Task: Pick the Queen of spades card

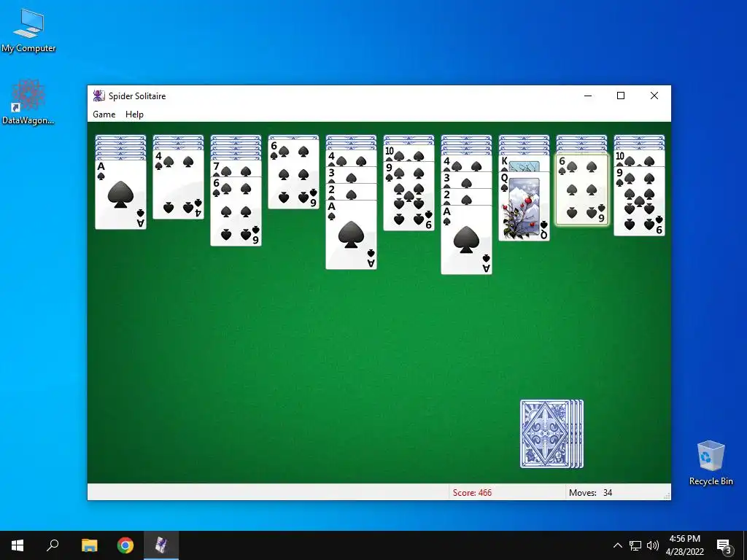Action: point(524,206)
